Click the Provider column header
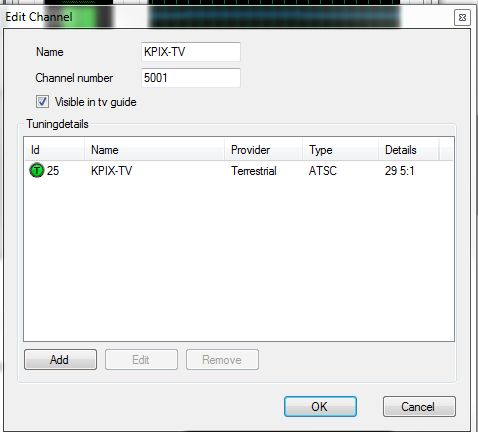478x432 pixels. click(x=263, y=150)
